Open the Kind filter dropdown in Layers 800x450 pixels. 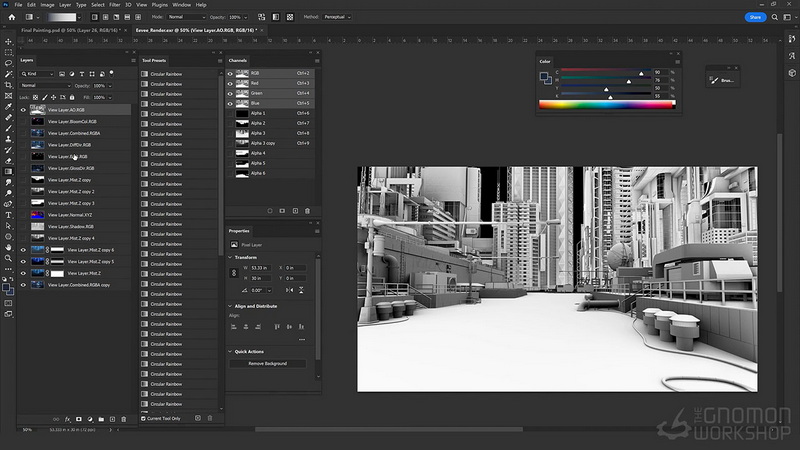coord(37,74)
